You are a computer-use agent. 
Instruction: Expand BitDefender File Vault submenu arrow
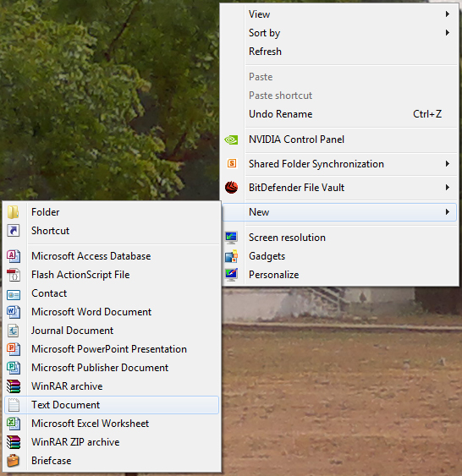pyautogui.click(x=447, y=188)
